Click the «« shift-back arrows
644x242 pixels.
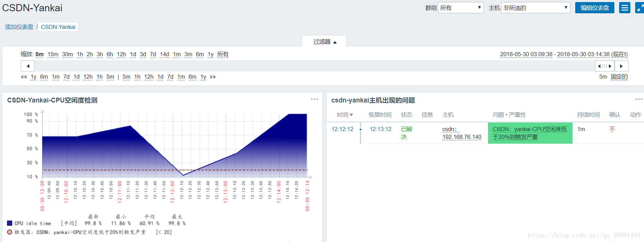(24, 77)
